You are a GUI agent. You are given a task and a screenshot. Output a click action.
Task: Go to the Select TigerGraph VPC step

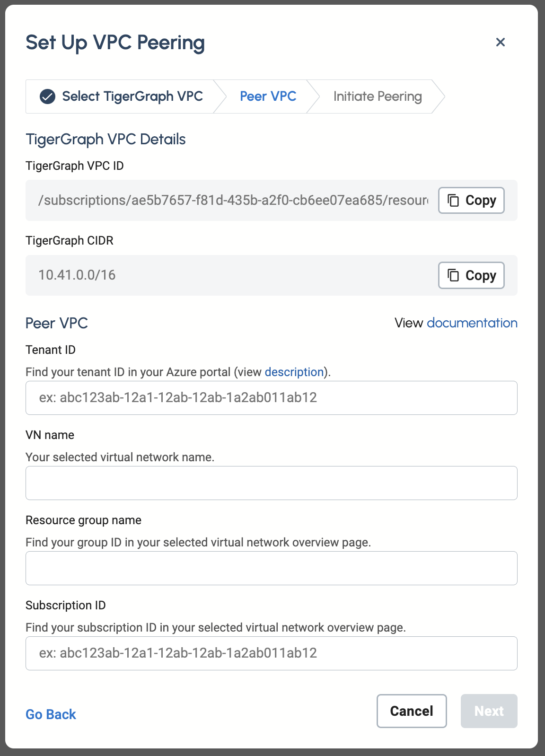(132, 97)
